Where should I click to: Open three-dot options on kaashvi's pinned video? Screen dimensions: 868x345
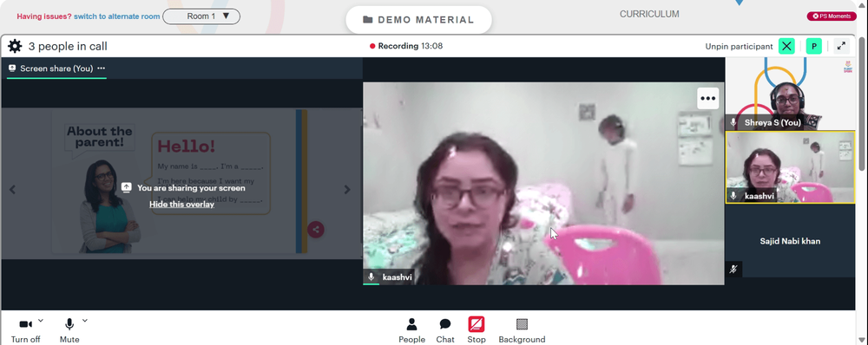[708, 99]
